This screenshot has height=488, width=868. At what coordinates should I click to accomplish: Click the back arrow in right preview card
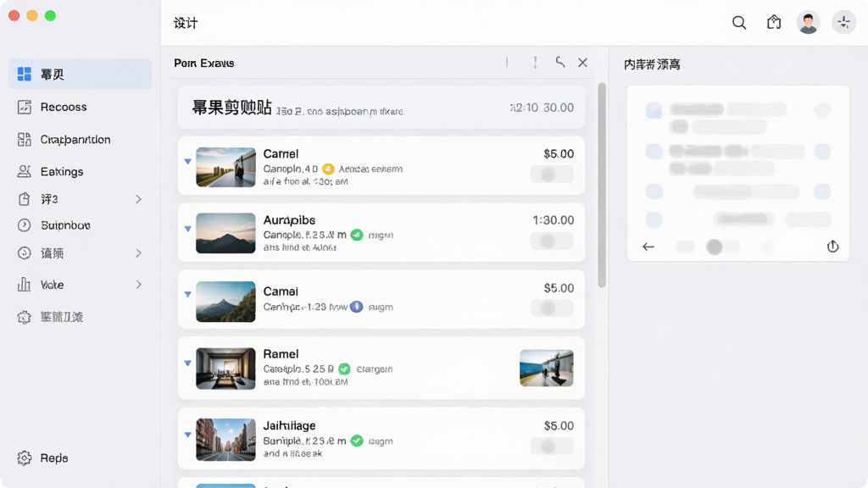(x=648, y=247)
